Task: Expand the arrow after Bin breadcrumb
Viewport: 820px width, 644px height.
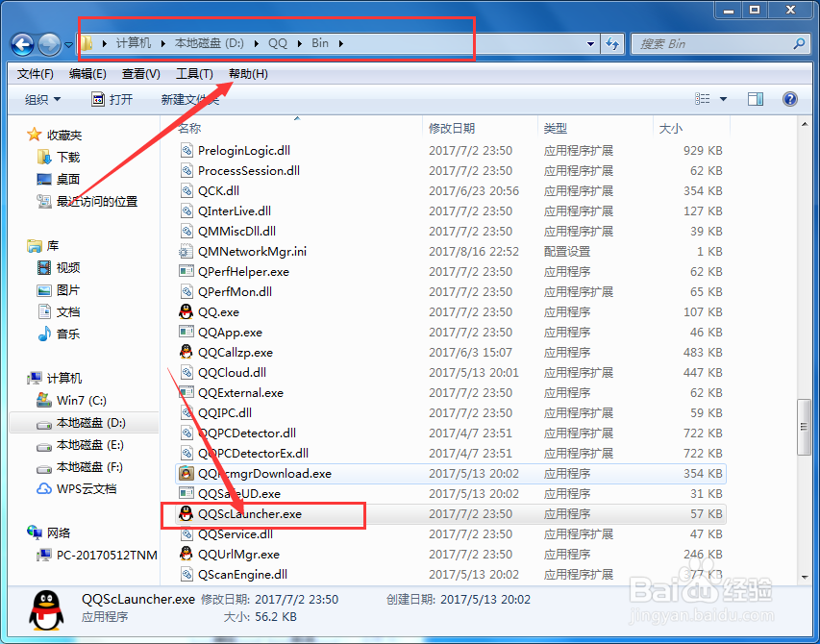Action: (341, 43)
